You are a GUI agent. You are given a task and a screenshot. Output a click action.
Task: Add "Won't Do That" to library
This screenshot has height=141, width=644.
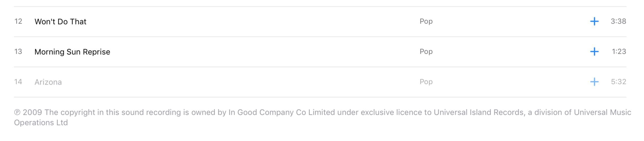(594, 21)
